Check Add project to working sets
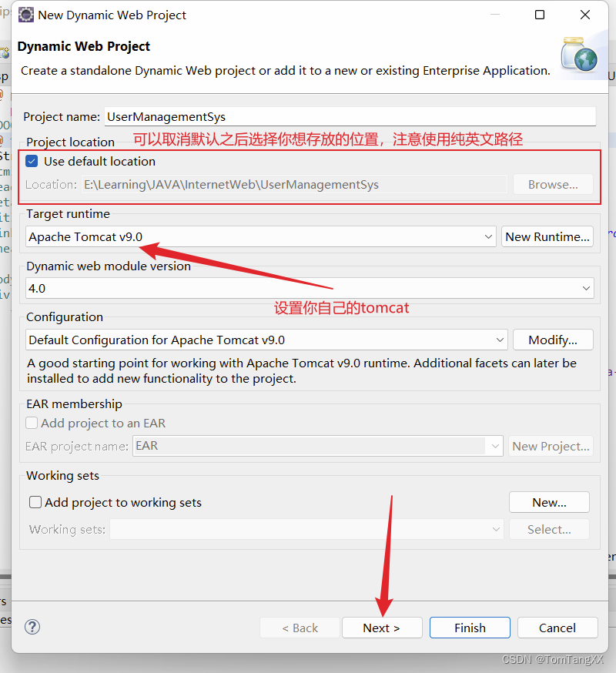 tap(35, 502)
